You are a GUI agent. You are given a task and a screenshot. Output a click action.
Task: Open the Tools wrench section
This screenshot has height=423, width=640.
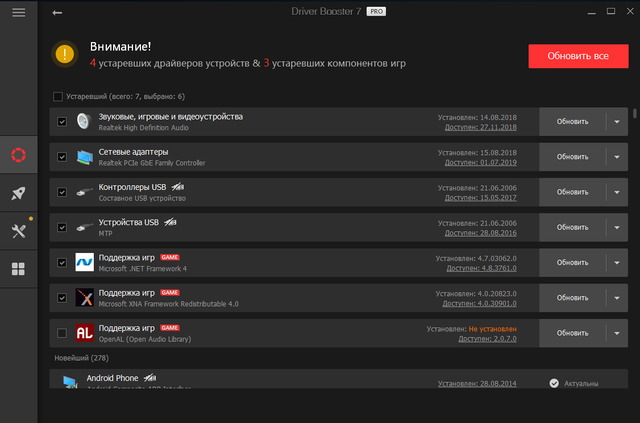point(18,231)
